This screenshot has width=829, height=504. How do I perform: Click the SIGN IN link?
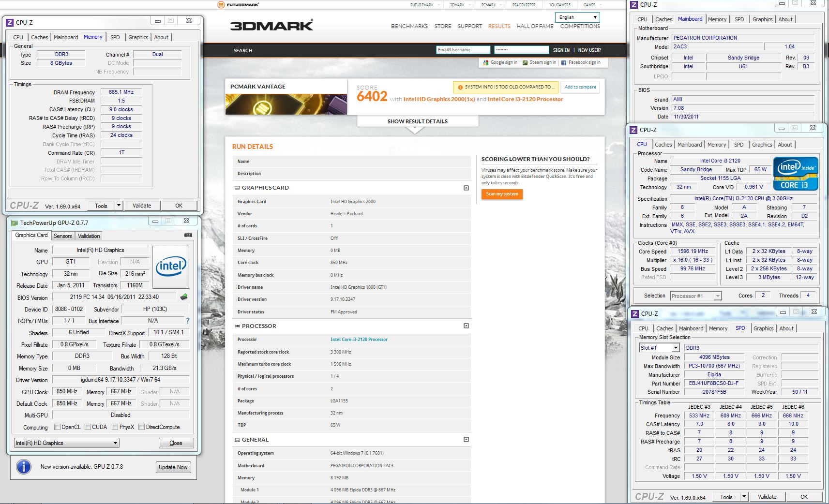[561, 50]
